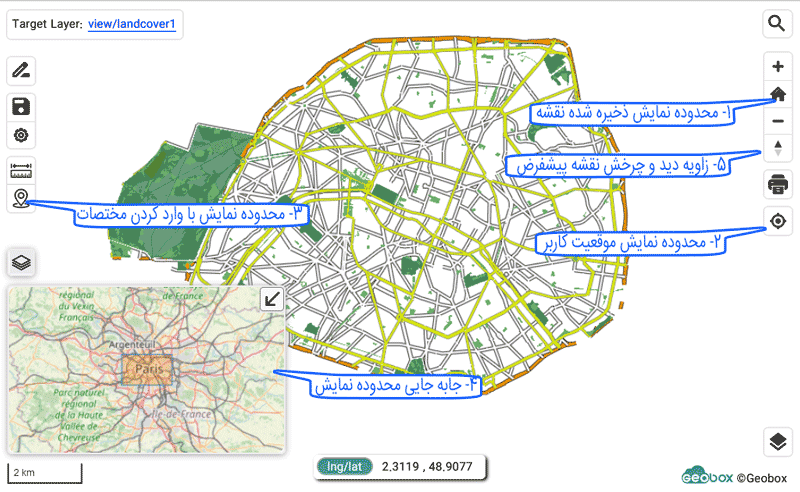Open the layers panel at bottom right
The height and width of the screenshot is (492, 800).
(778, 441)
